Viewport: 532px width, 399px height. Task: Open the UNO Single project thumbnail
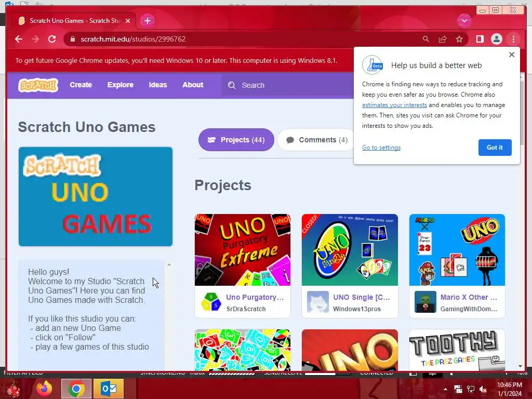tap(350, 250)
